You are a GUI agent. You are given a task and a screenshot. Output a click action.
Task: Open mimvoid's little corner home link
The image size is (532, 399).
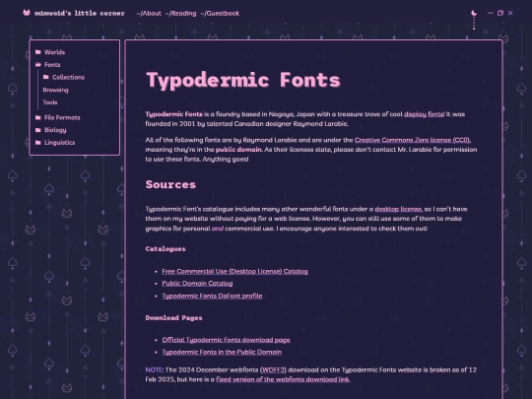coord(80,13)
